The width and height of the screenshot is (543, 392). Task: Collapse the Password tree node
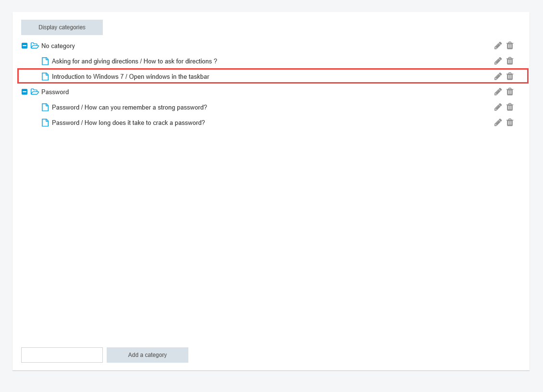tap(25, 92)
